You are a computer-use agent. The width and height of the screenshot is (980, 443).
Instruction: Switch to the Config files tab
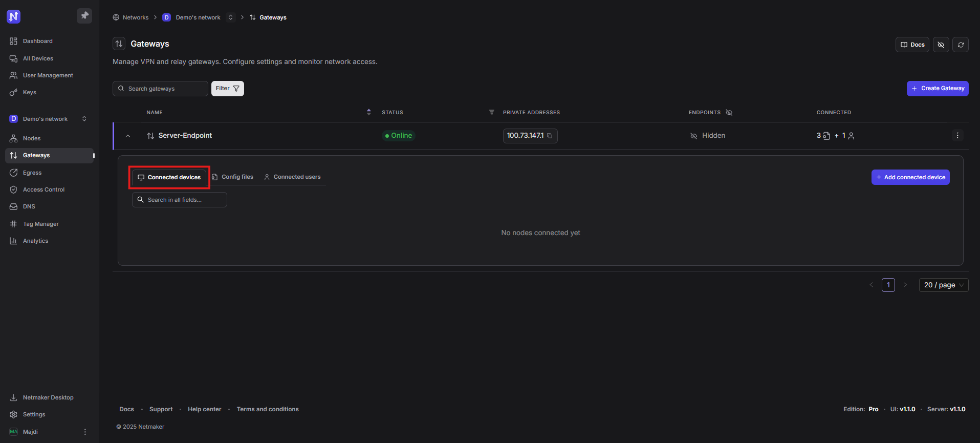[233, 177]
